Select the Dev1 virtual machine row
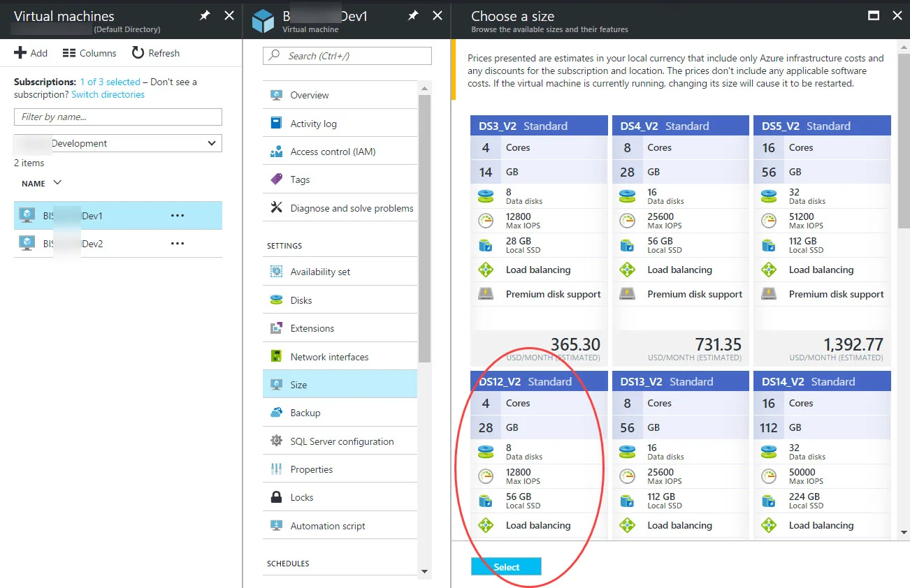The image size is (910, 588). pos(118,216)
